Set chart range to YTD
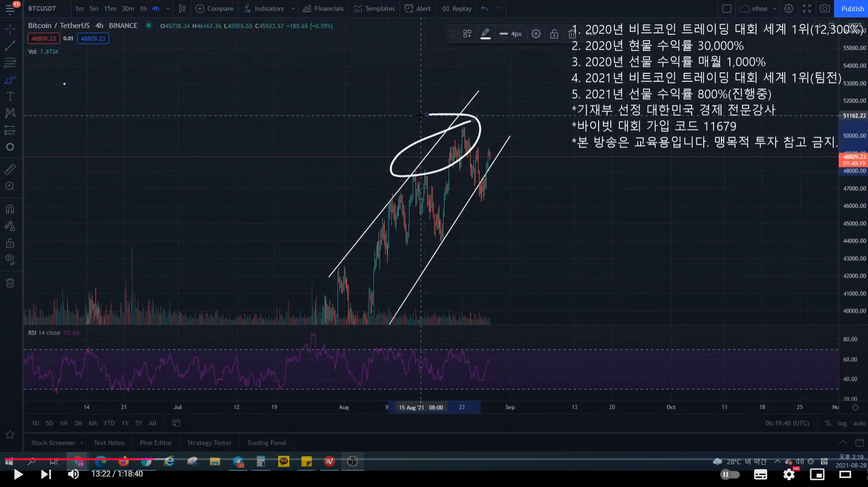 click(109, 423)
